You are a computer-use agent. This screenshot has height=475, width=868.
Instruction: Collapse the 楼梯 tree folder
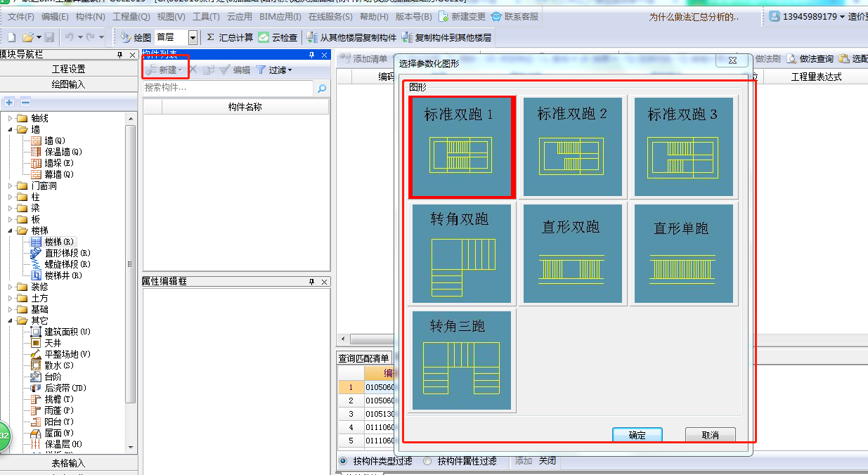[x=11, y=230]
